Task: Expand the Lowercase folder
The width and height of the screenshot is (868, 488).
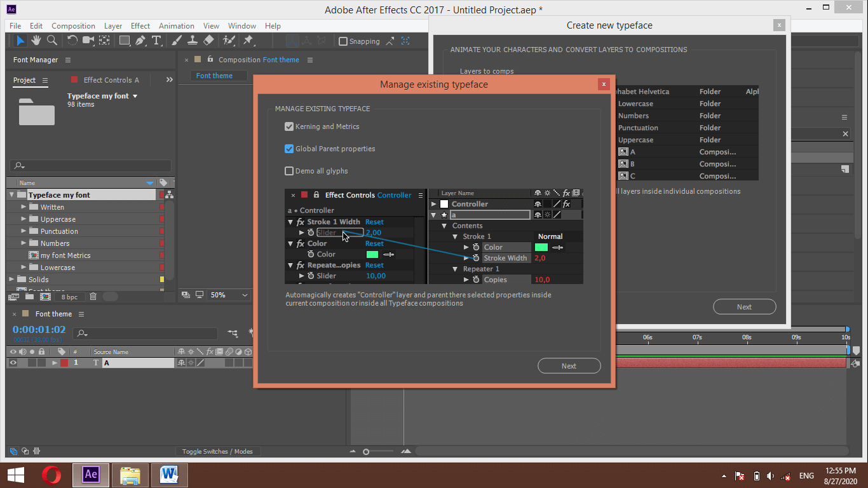Action: 24,268
